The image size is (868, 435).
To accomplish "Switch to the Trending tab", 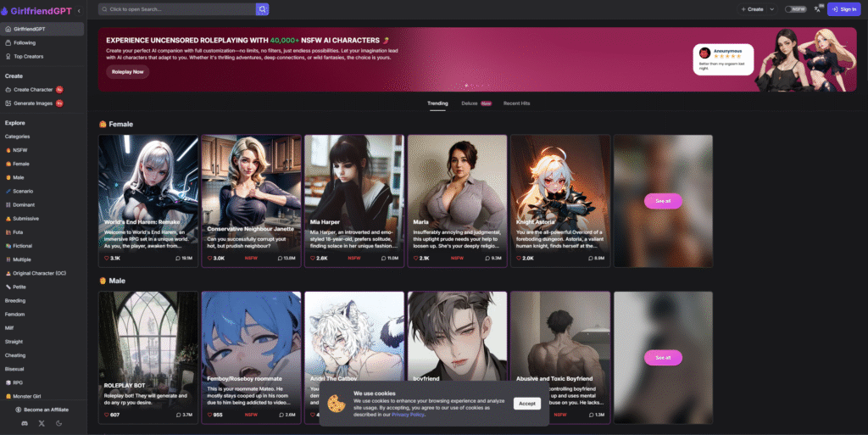I will (437, 103).
